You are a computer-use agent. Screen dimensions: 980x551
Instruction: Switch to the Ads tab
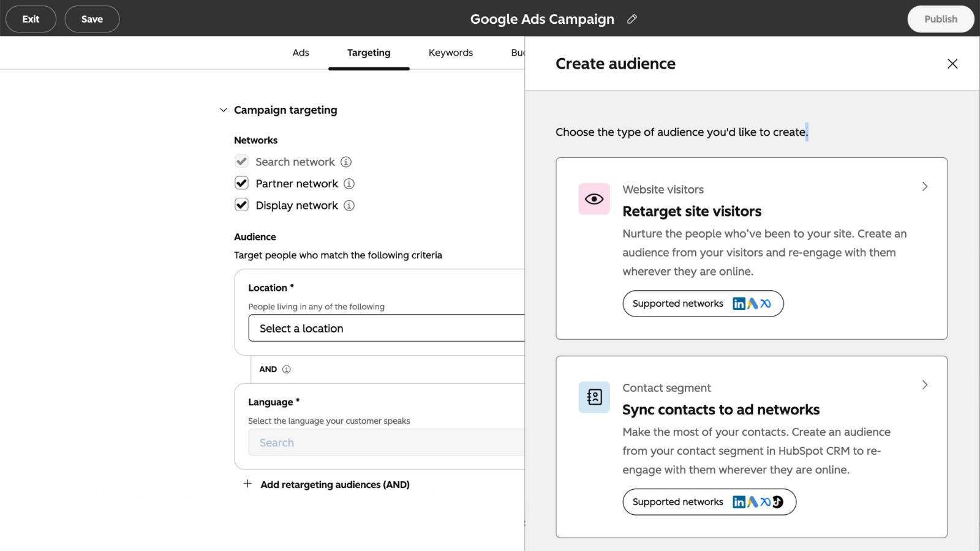301,53
